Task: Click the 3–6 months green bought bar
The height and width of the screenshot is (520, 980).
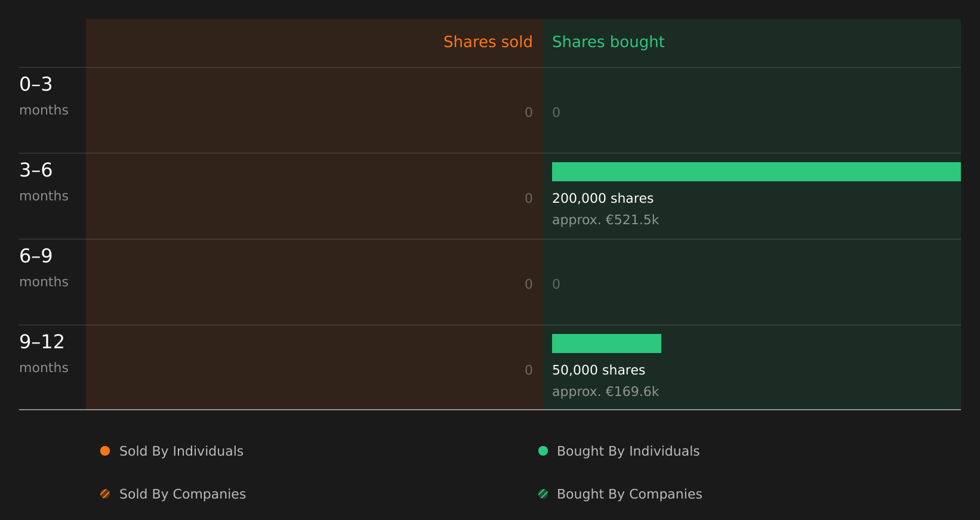Action: [756, 172]
